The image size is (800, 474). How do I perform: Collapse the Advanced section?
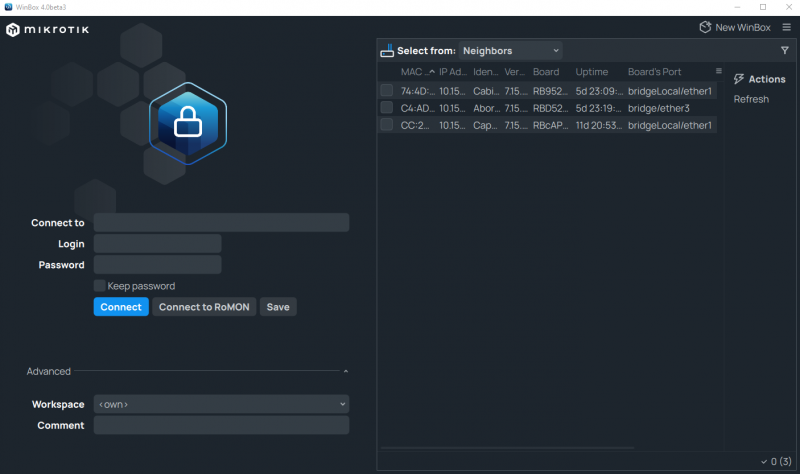pyautogui.click(x=345, y=371)
